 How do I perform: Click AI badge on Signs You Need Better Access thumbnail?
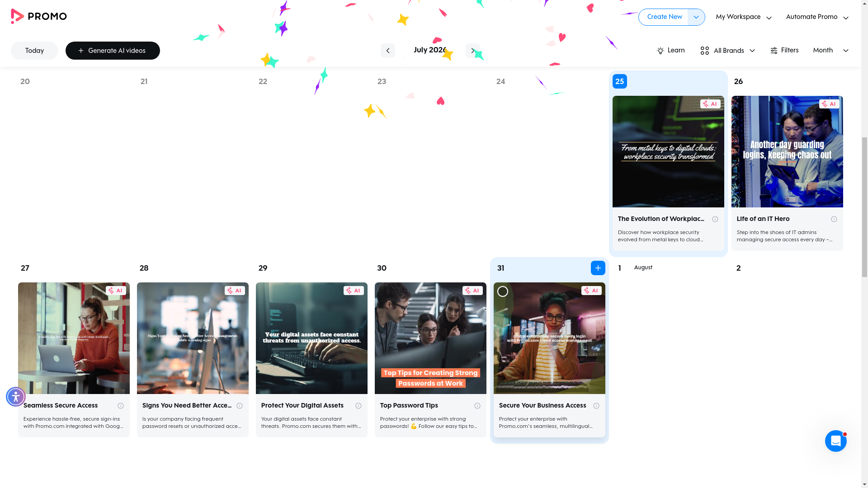pos(235,291)
